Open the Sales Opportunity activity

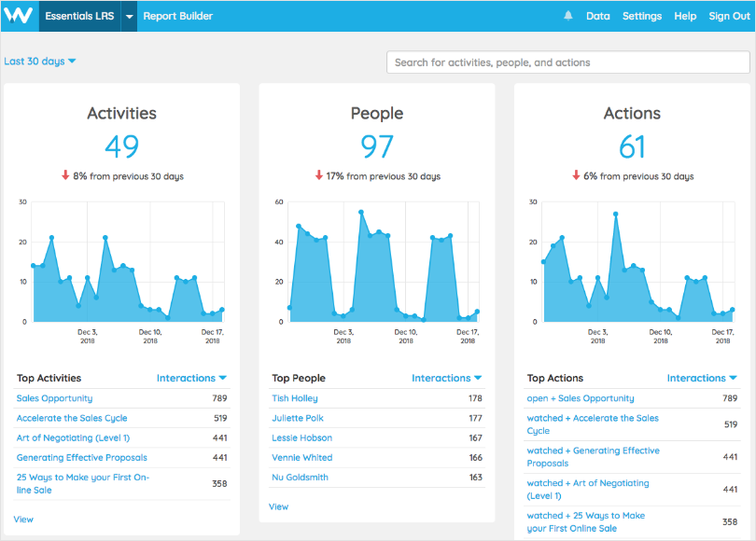tap(54, 398)
